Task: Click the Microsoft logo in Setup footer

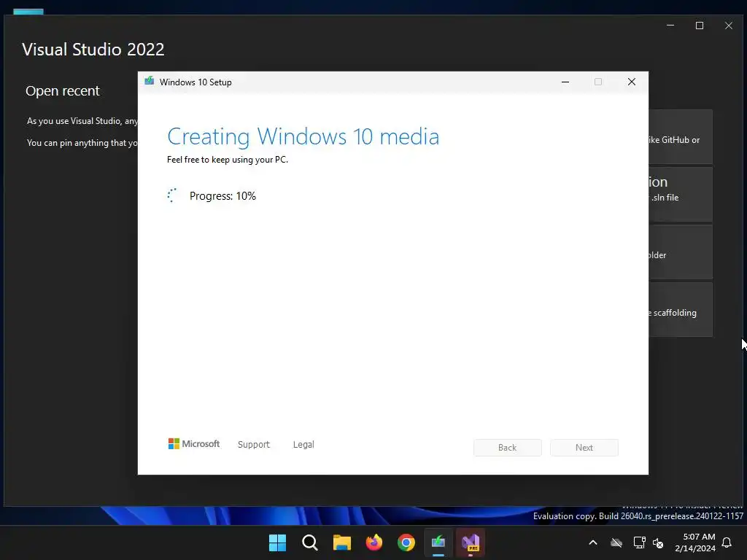Action: click(x=194, y=444)
